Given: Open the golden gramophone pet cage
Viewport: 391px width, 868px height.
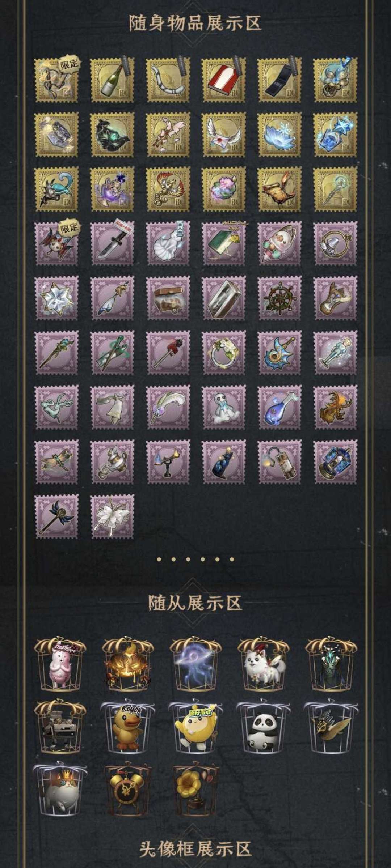Looking at the screenshot, I should point(195,789).
